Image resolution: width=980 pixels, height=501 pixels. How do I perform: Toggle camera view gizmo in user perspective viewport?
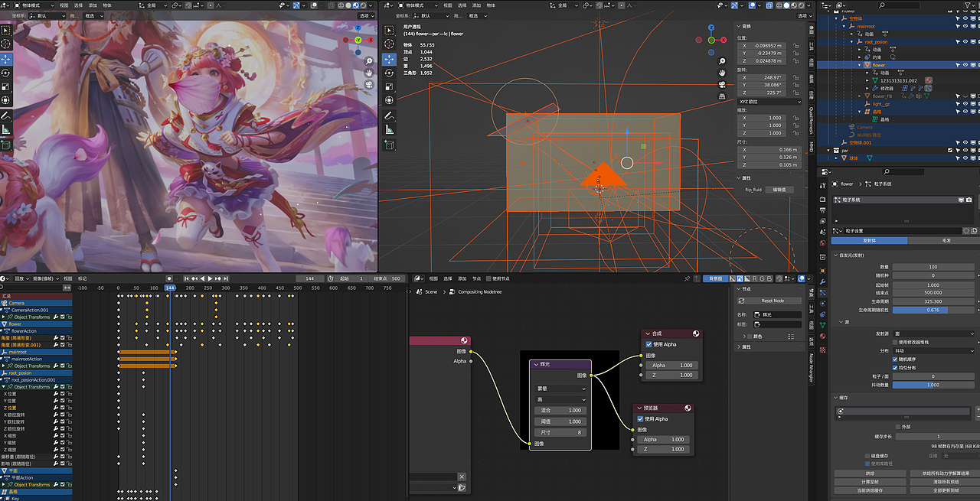722,84
